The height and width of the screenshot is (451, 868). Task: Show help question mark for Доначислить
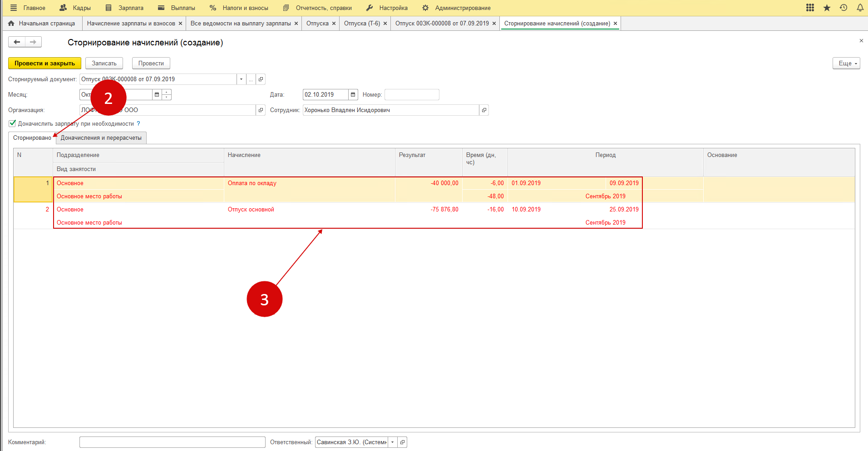[138, 123]
